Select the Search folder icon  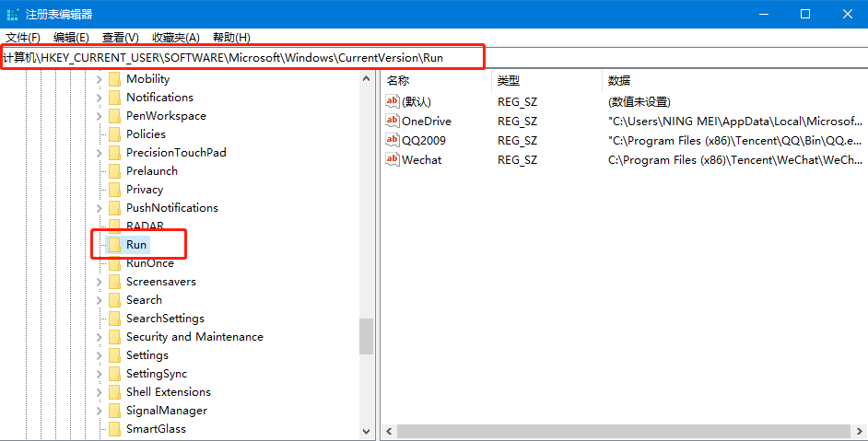point(114,300)
